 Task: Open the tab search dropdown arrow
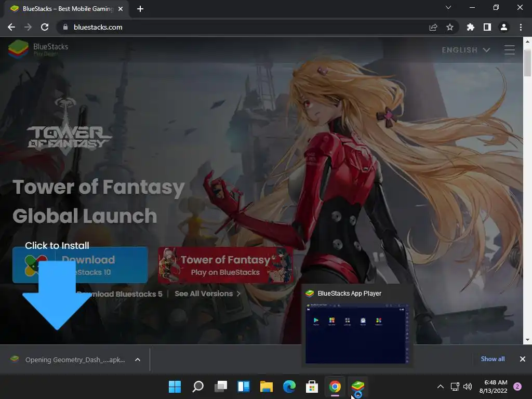pyautogui.click(x=448, y=7)
